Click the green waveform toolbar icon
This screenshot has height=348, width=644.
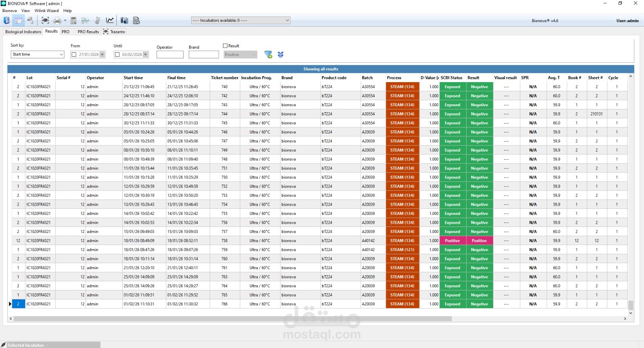(x=85, y=21)
